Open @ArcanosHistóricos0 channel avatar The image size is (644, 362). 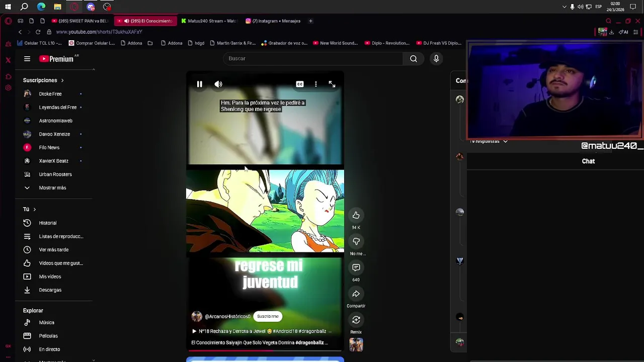pos(197,316)
